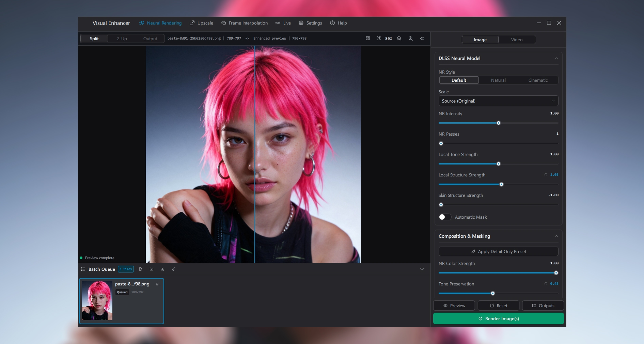
Task: Reset Tone Preservation value
Action: click(x=546, y=284)
